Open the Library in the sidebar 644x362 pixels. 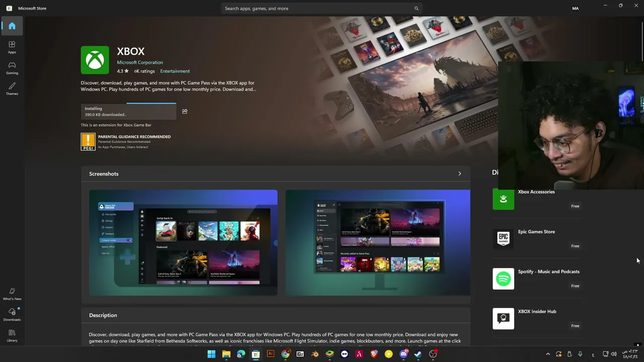point(12,335)
